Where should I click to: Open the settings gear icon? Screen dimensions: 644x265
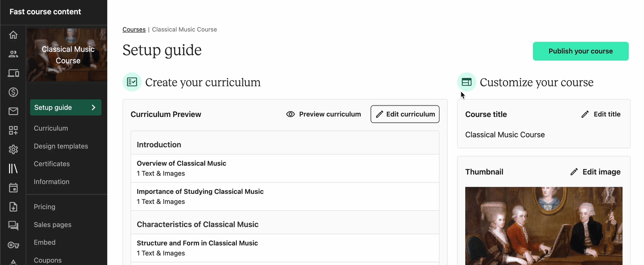[x=13, y=149]
